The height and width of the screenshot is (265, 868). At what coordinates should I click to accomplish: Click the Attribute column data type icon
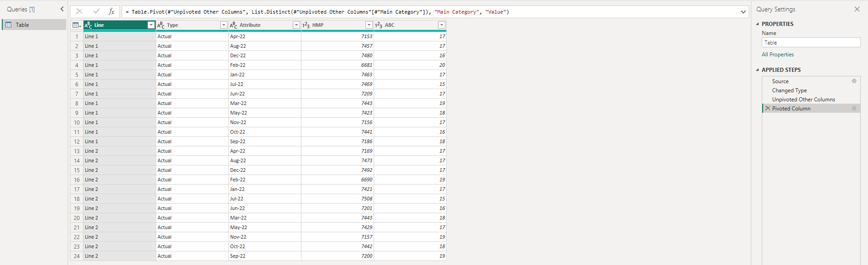pos(234,25)
